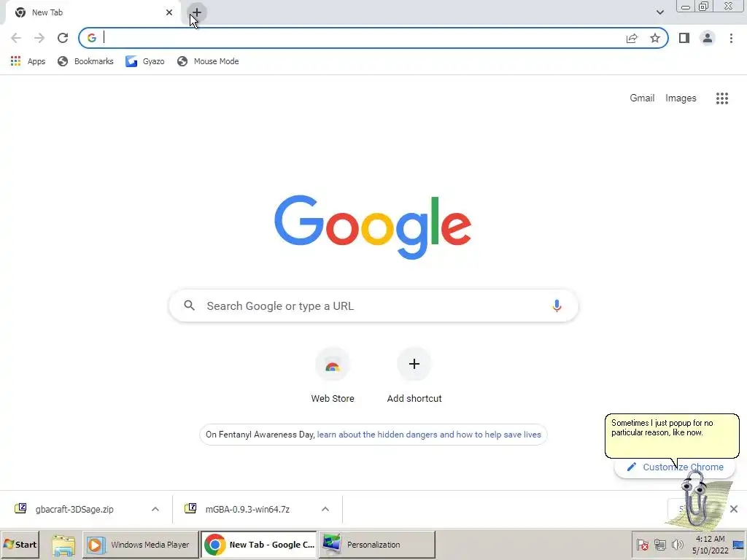Click the Customize Chrome button
Screen dimensions: 747x560
click(675, 467)
